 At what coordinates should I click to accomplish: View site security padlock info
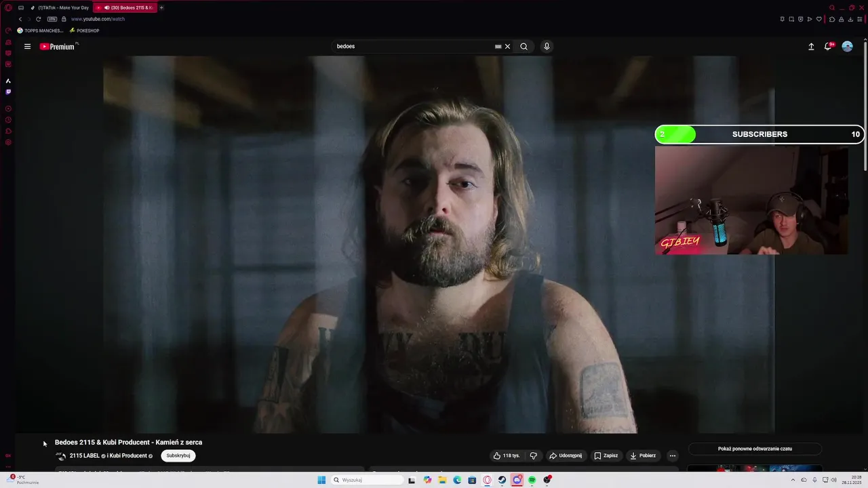pyautogui.click(x=64, y=19)
